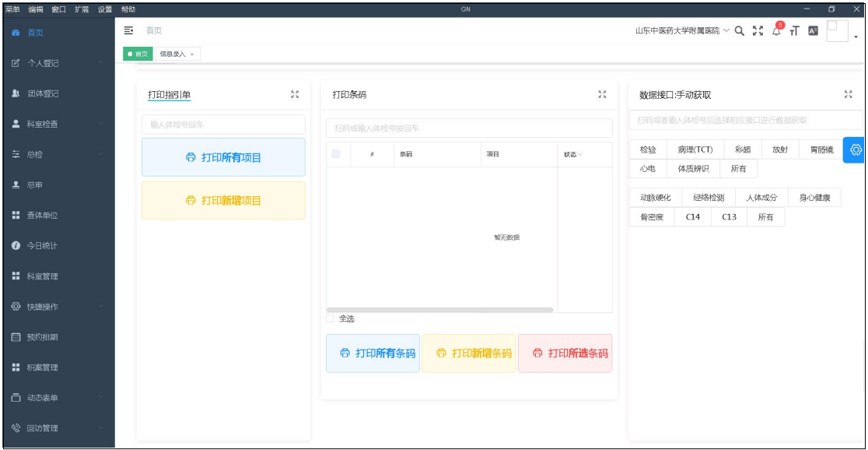Click the 打印所有项目 button
Screen dimensions: 868x450
[223, 157]
